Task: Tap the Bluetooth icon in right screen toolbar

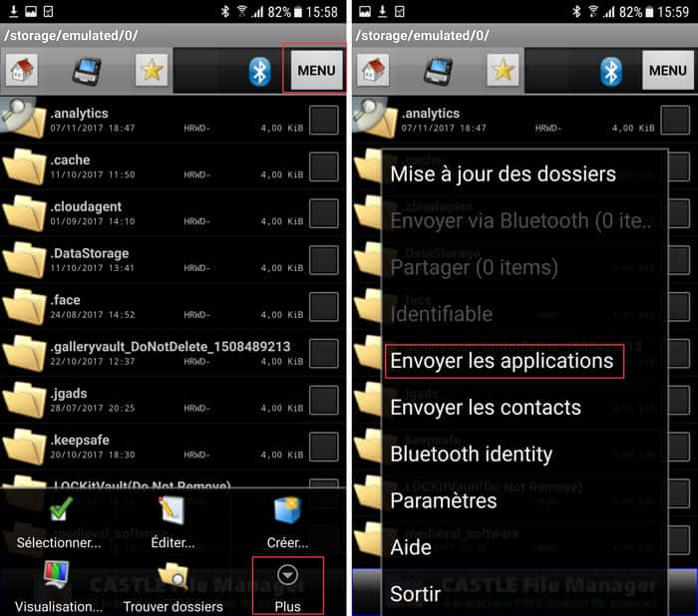Action: [611, 71]
